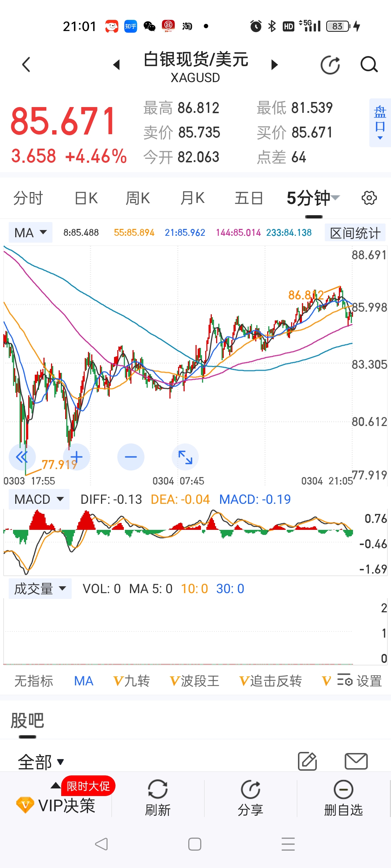Screen dimensions: 391x868
Task: Open the MACD indicator dropdown
Action: coord(39,499)
